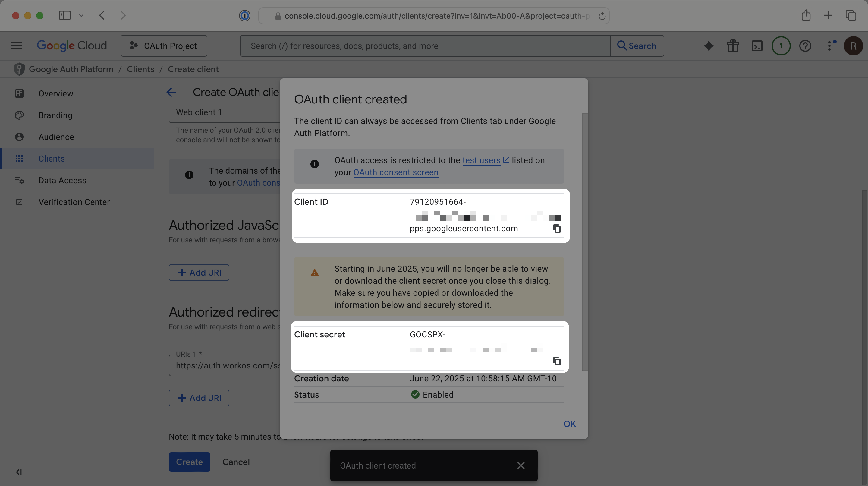Viewport: 868px width, 486px height.
Task: Open the test users link
Action: point(482,160)
